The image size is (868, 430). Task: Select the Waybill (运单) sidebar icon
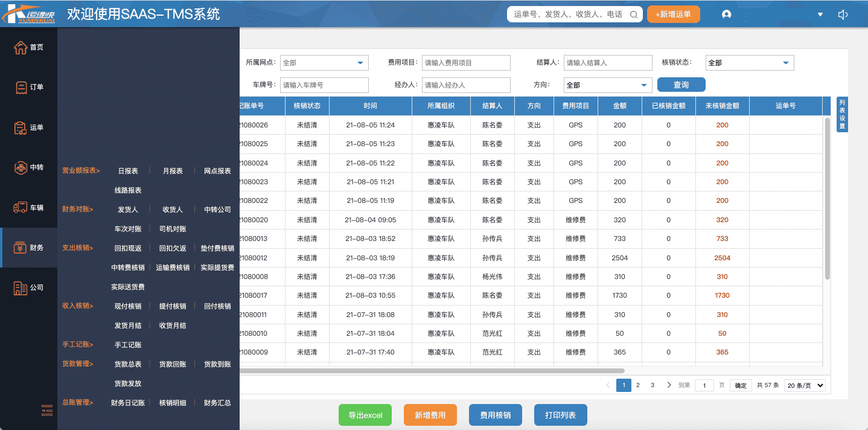point(21,127)
